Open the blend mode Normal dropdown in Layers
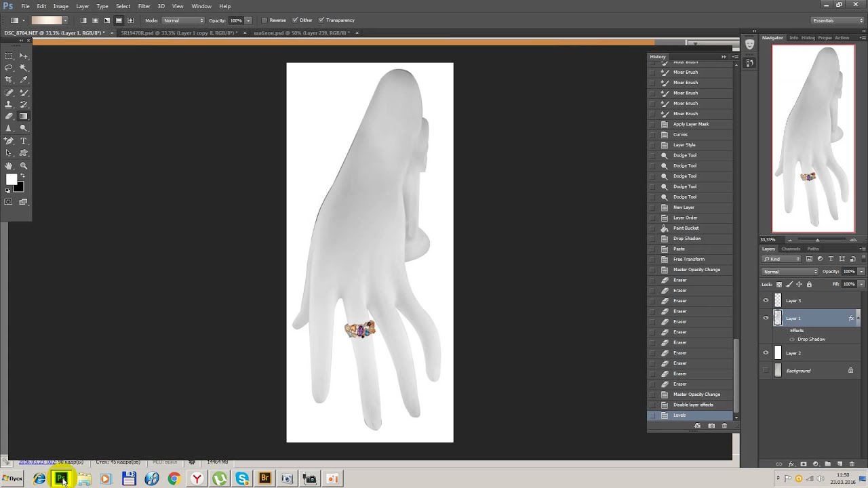 click(x=791, y=272)
